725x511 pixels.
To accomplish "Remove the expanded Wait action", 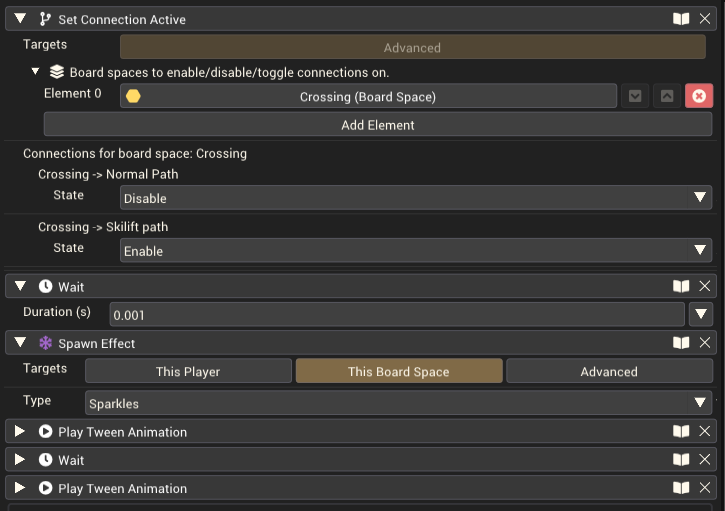I will point(705,286).
